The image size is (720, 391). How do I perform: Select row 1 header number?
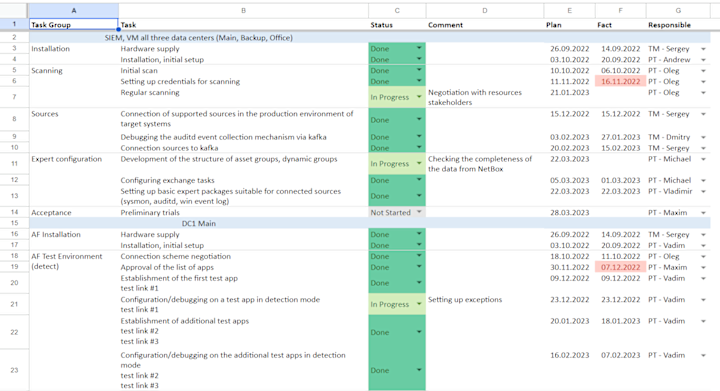14,24
